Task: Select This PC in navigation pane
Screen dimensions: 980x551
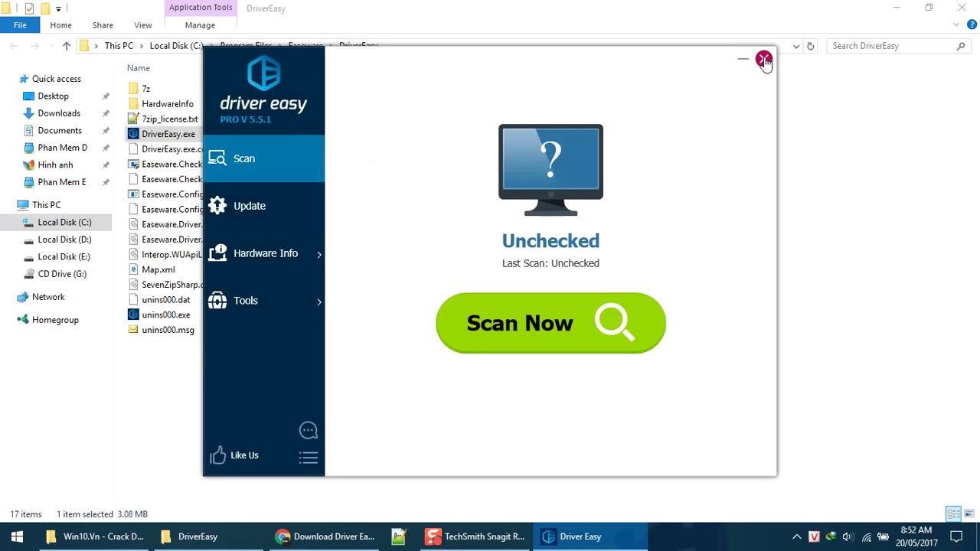Action: [46, 205]
